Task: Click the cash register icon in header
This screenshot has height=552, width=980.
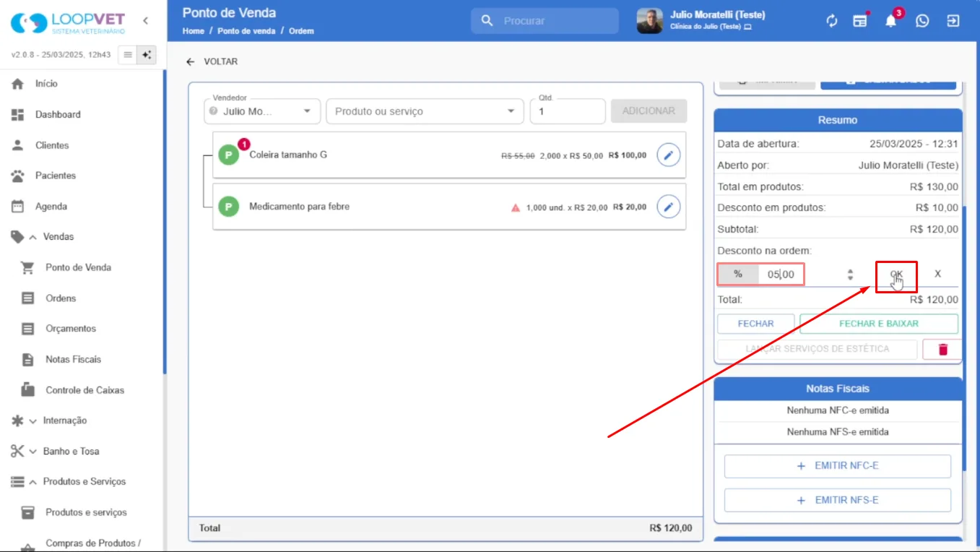Action: 860,21
